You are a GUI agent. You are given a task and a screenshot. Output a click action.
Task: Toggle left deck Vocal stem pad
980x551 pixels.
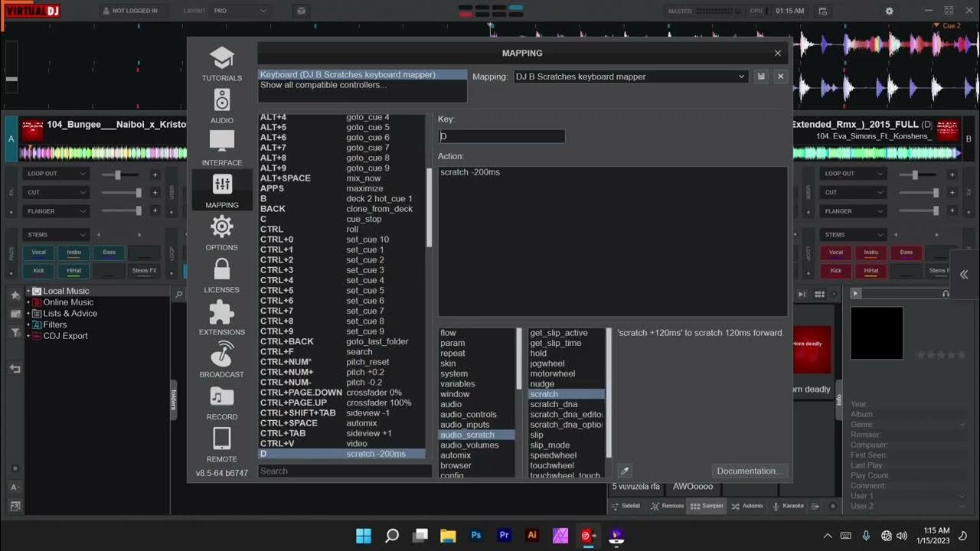(38, 252)
